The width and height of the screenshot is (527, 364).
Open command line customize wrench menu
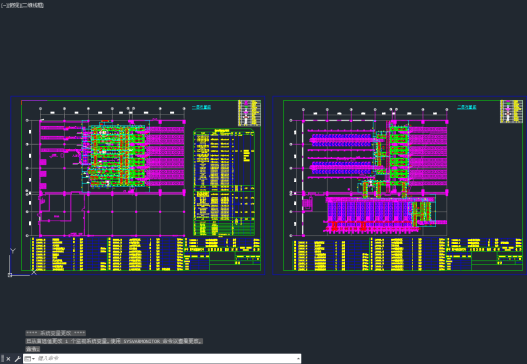pyautogui.click(x=17, y=359)
